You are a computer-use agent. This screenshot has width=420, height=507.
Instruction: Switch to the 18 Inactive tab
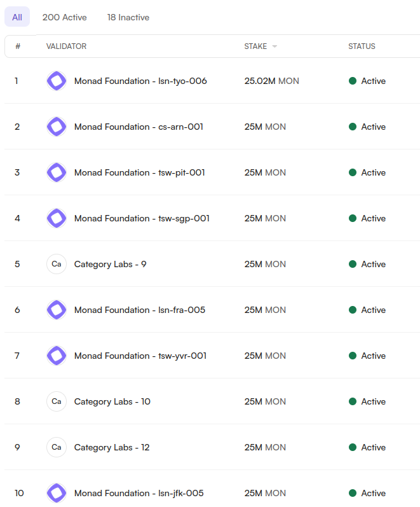pyautogui.click(x=128, y=17)
